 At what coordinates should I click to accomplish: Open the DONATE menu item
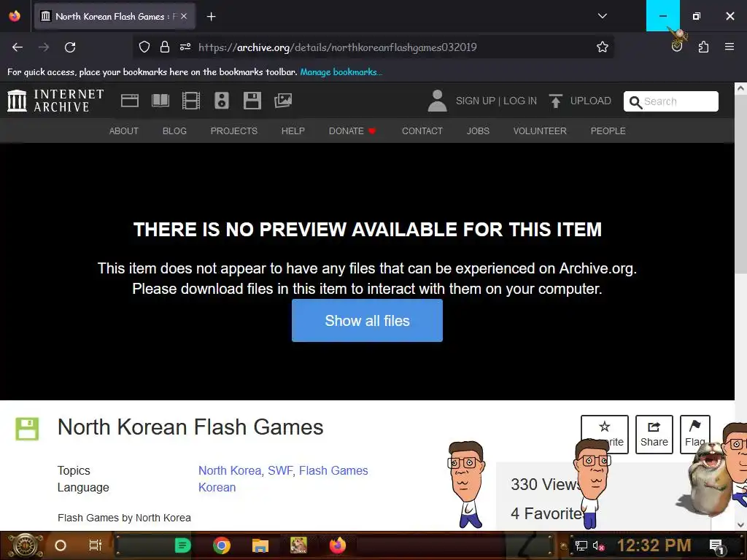point(352,131)
